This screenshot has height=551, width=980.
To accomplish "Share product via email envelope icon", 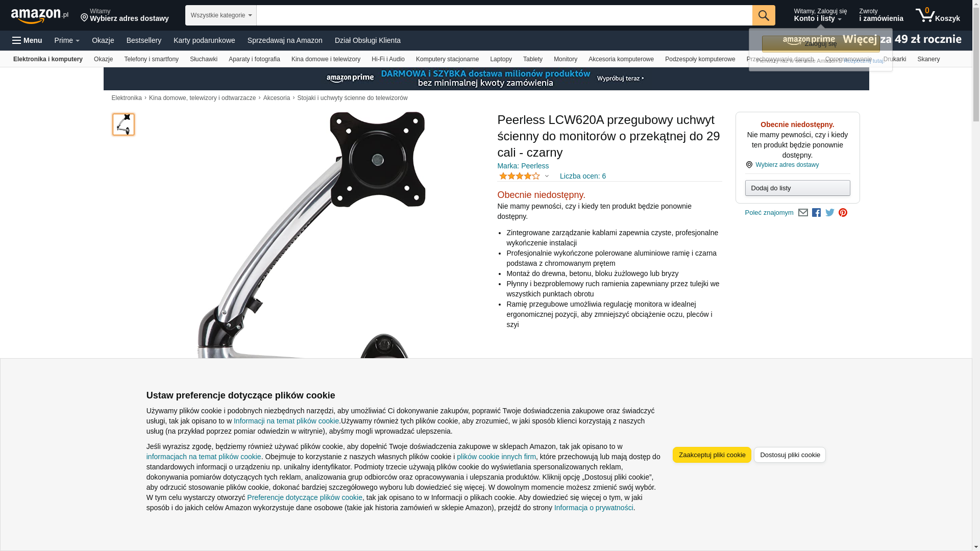I will [x=803, y=213].
